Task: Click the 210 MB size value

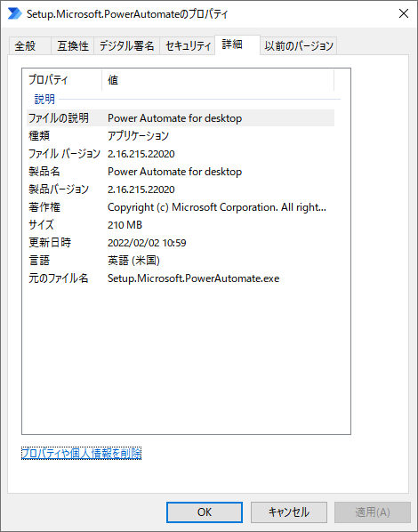Action: point(125,225)
